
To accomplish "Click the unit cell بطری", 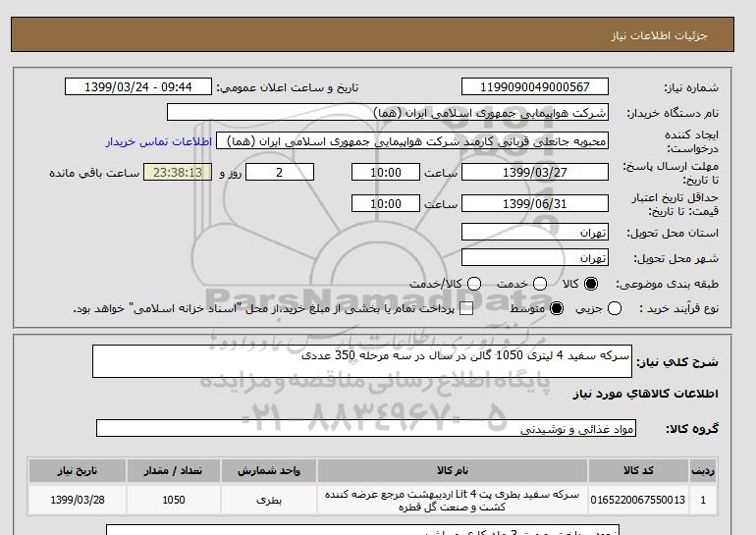I will coord(269,500).
